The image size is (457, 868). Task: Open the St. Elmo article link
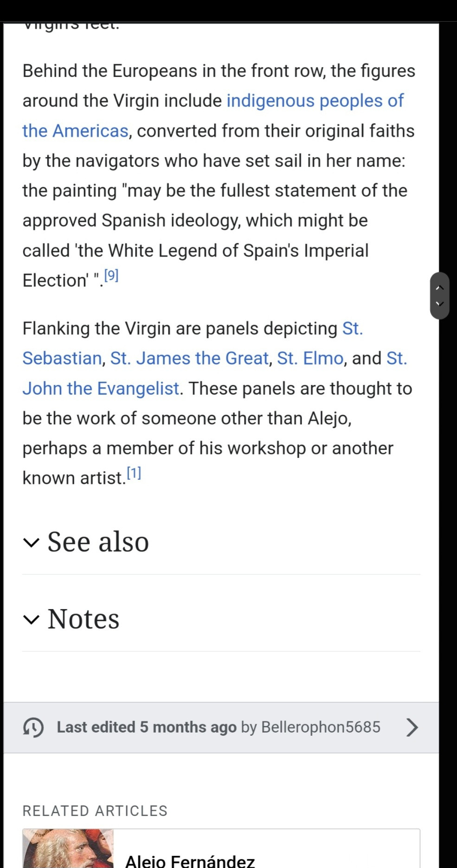tap(310, 358)
